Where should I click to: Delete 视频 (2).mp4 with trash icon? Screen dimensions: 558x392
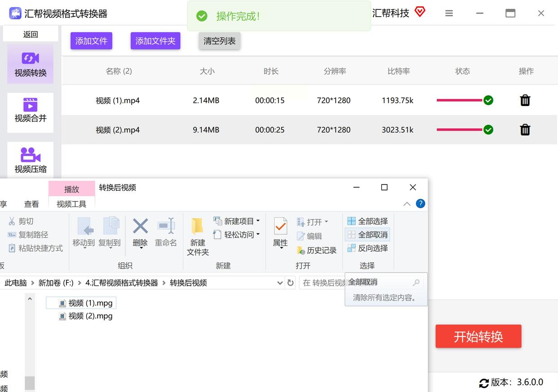point(525,130)
